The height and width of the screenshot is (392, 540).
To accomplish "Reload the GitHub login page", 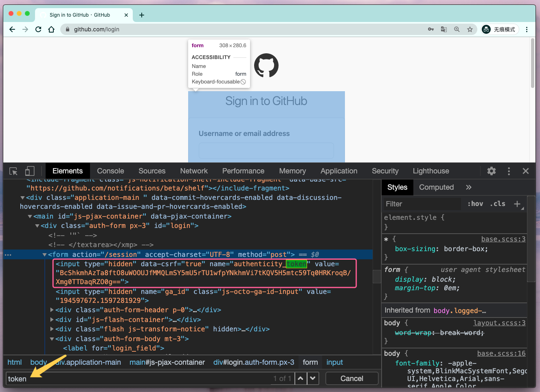I will [38, 29].
